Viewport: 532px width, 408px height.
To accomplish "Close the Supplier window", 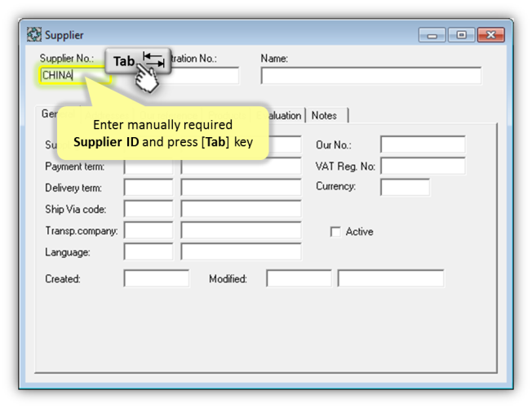I will click(490, 35).
